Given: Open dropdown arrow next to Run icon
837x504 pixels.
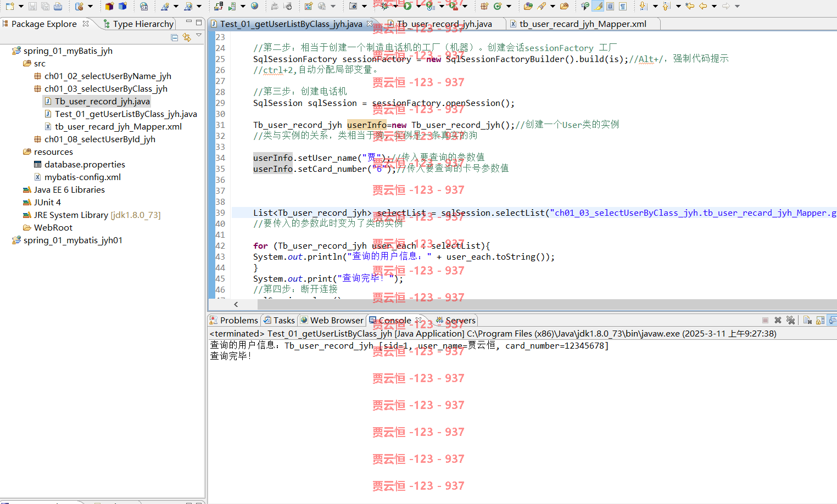Looking at the screenshot, I should click(418, 6).
